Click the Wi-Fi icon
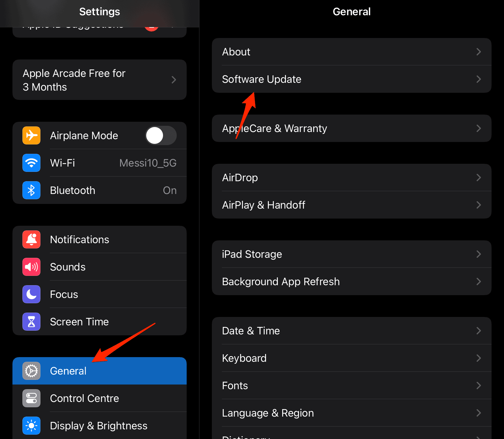Image resolution: width=504 pixels, height=439 pixels. [31, 163]
